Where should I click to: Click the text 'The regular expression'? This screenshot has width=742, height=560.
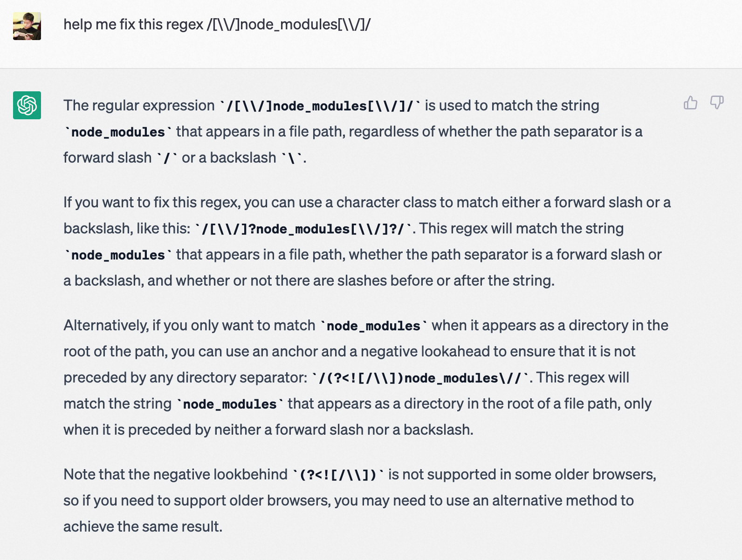pos(139,105)
